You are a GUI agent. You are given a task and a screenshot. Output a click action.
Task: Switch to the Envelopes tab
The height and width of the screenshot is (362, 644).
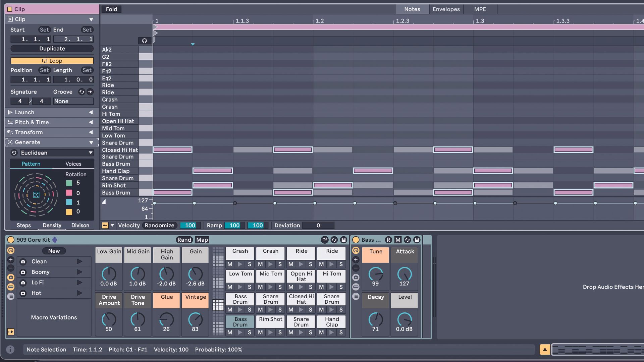coord(446,9)
